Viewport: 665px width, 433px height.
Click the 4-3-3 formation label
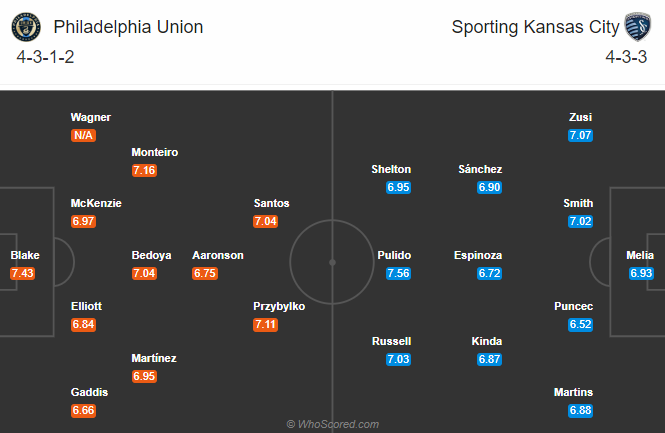[626, 57]
